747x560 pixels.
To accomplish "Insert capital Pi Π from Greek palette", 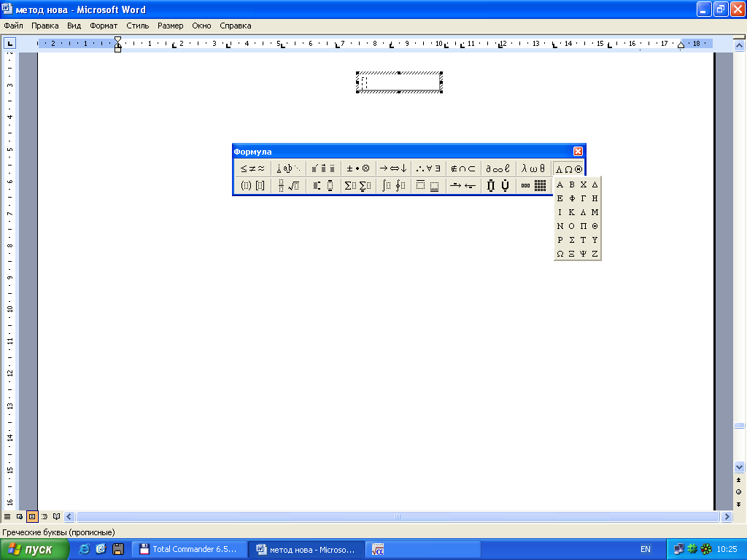I will click(x=583, y=226).
